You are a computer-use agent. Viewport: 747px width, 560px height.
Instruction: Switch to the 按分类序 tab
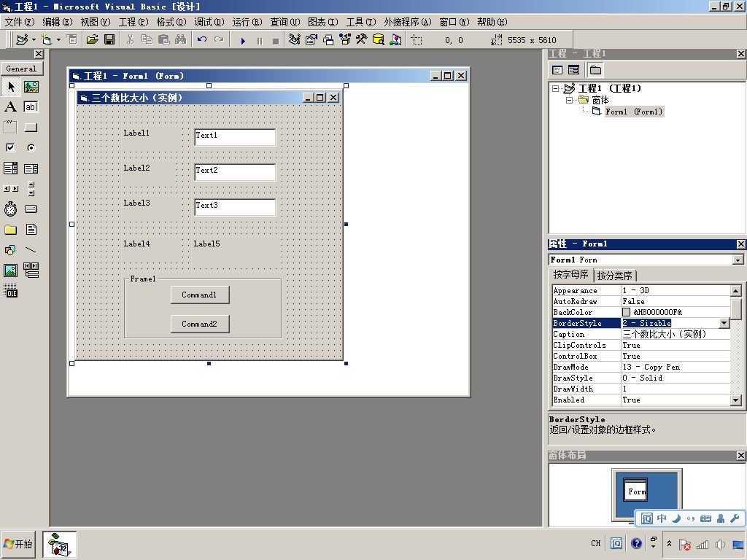tap(614, 276)
